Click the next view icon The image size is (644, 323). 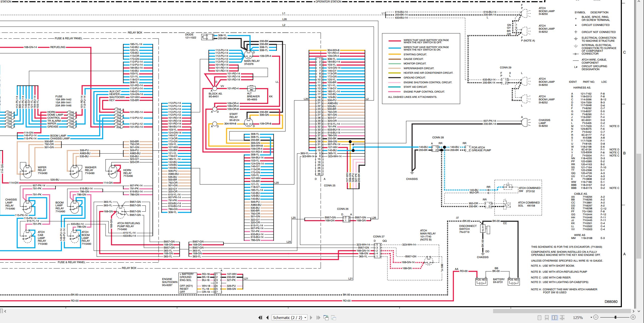(334, 318)
